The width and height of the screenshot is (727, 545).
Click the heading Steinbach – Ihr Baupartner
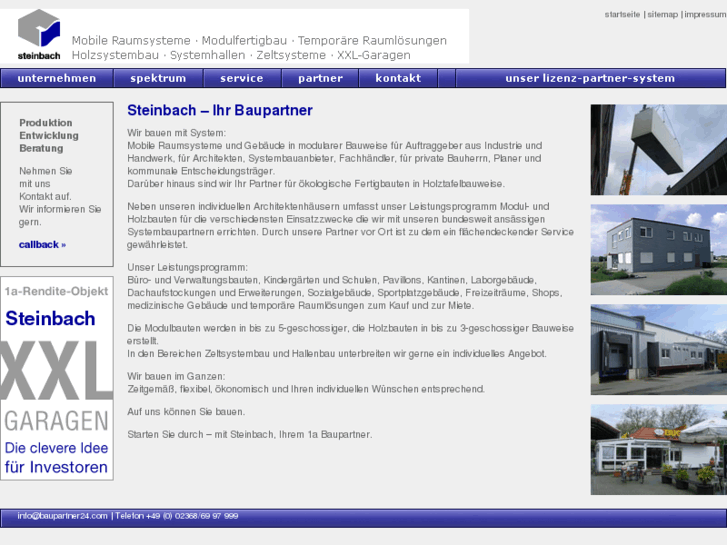(x=220, y=110)
